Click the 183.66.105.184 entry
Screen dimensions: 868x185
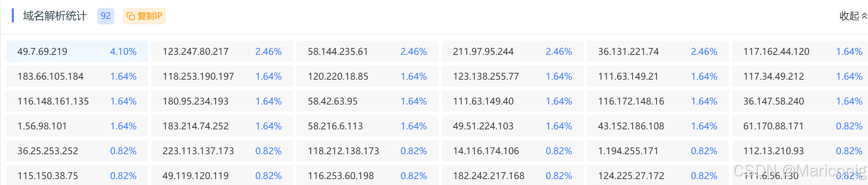[77, 76]
